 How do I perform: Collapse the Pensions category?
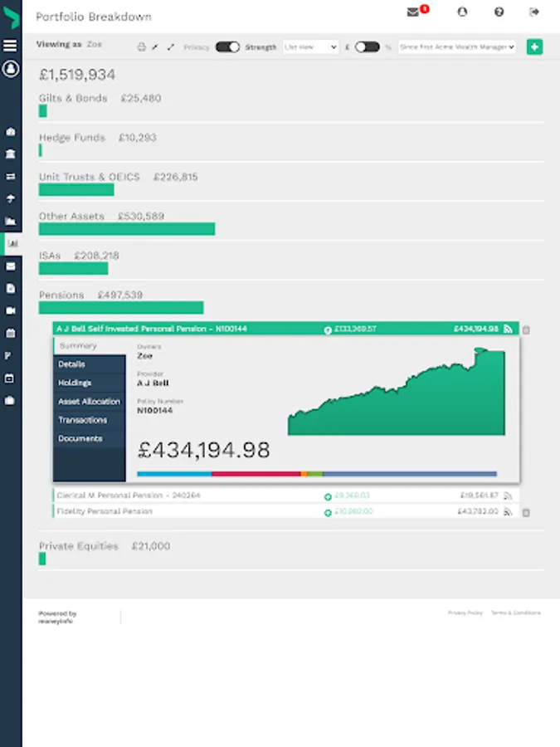point(61,295)
